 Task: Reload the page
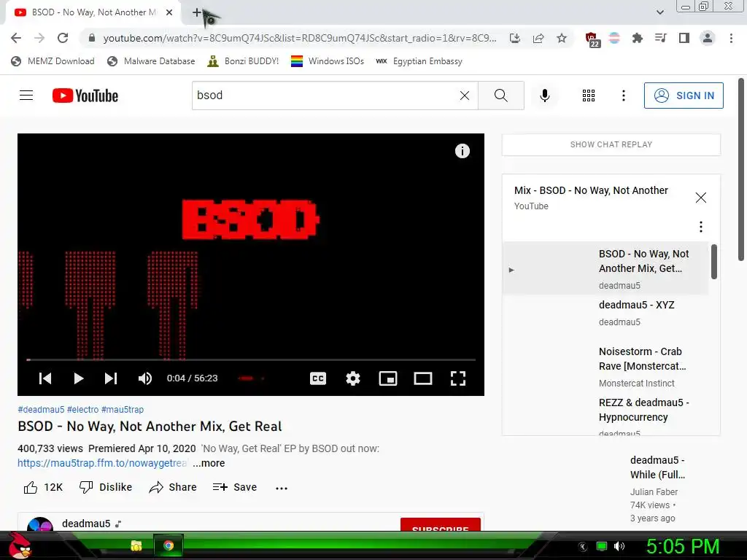tap(63, 38)
